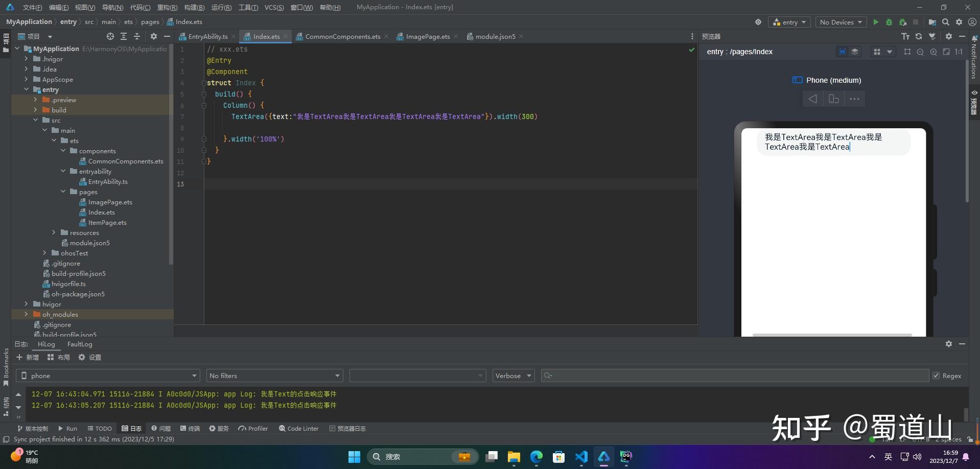Open IDE settings gear in top toolbar

coord(959,22)
